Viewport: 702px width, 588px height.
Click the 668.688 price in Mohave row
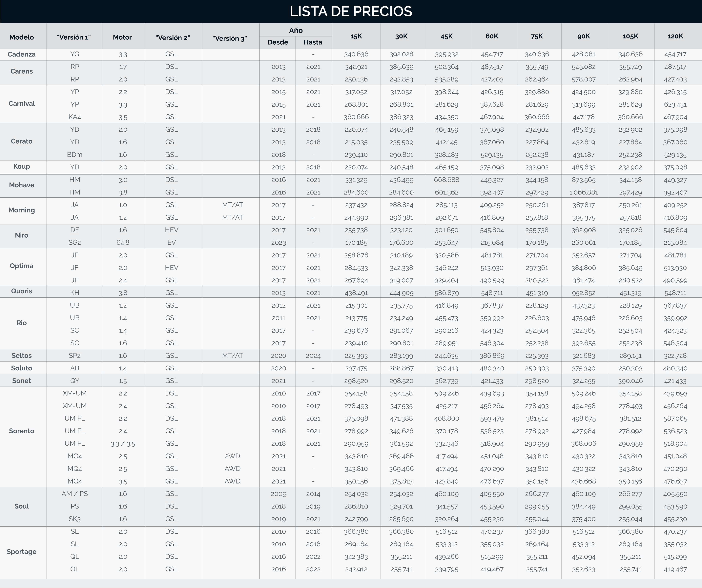(447, 180)
